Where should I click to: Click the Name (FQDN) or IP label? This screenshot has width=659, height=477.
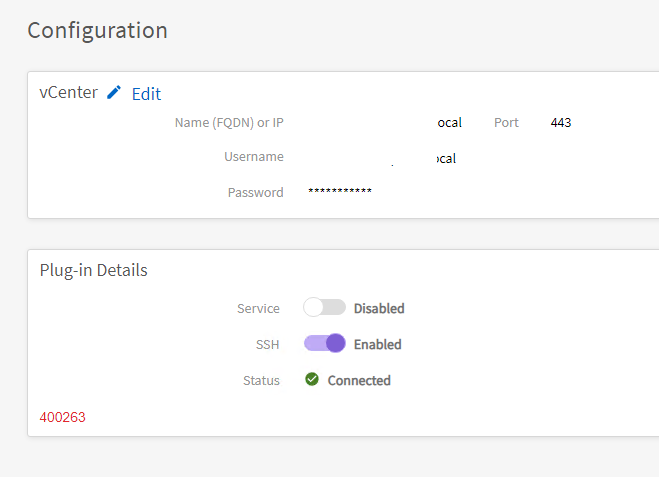229,123
